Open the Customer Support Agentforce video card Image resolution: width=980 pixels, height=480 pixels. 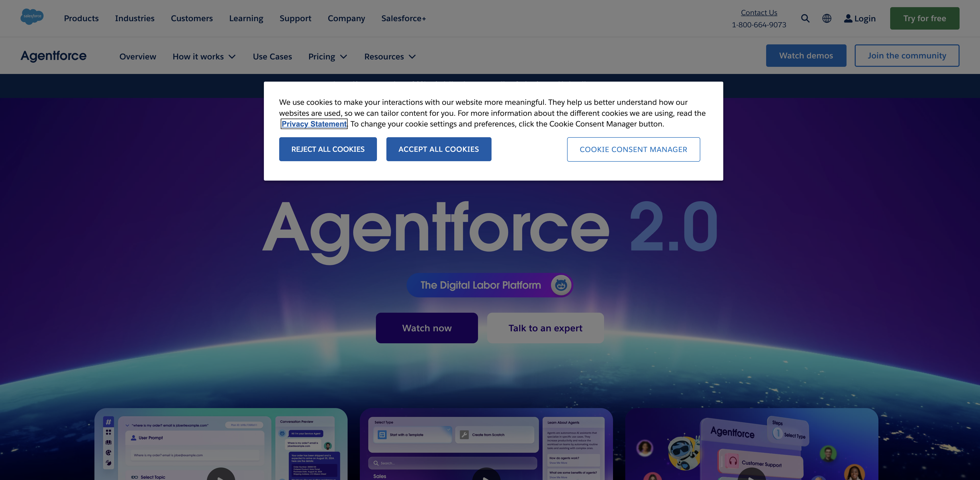tap(752, 444)
